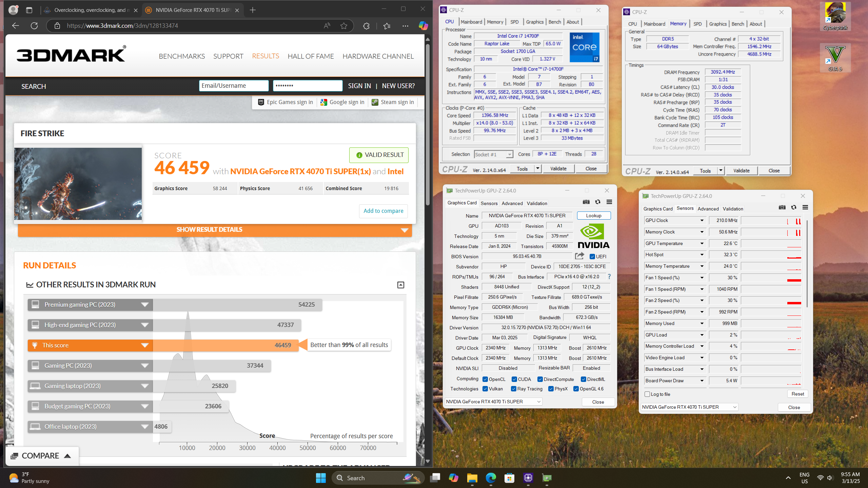Click the favorites list icon

[x=387, y=26]
